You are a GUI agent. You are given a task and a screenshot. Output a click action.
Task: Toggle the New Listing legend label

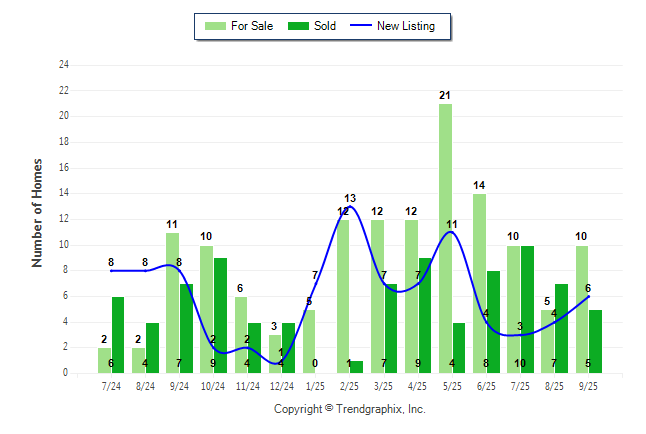pos(406,26)
